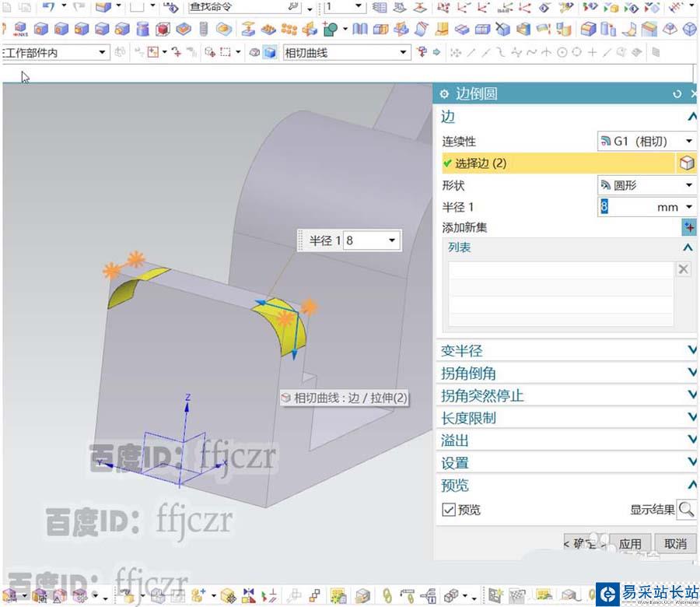Expand the 变半径 section
This screenshot has width=700, height=607.
[x=566, y=350]
